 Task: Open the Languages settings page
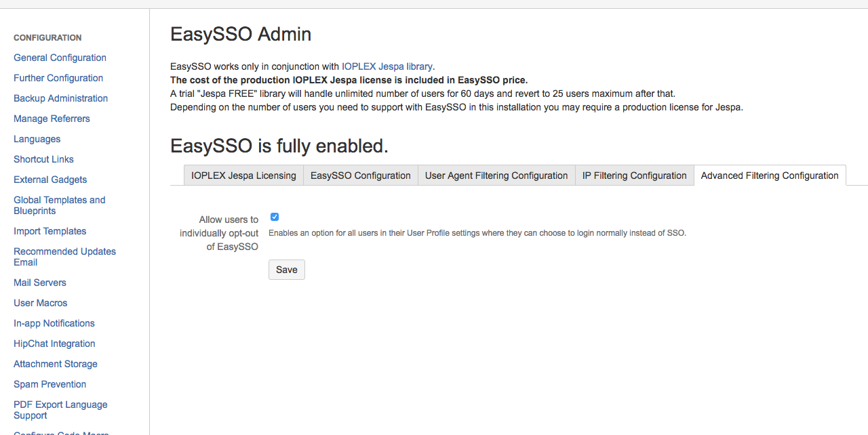pyautogui.click(x=37, y=139)
